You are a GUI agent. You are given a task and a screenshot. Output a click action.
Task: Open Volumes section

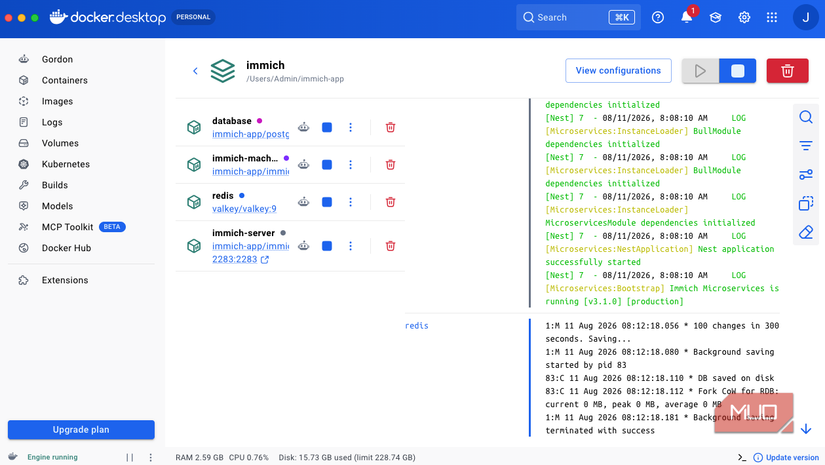(x=59, y=143)
